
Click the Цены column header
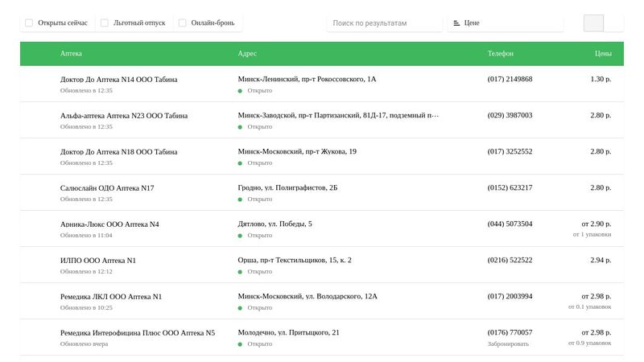point(603,54)
